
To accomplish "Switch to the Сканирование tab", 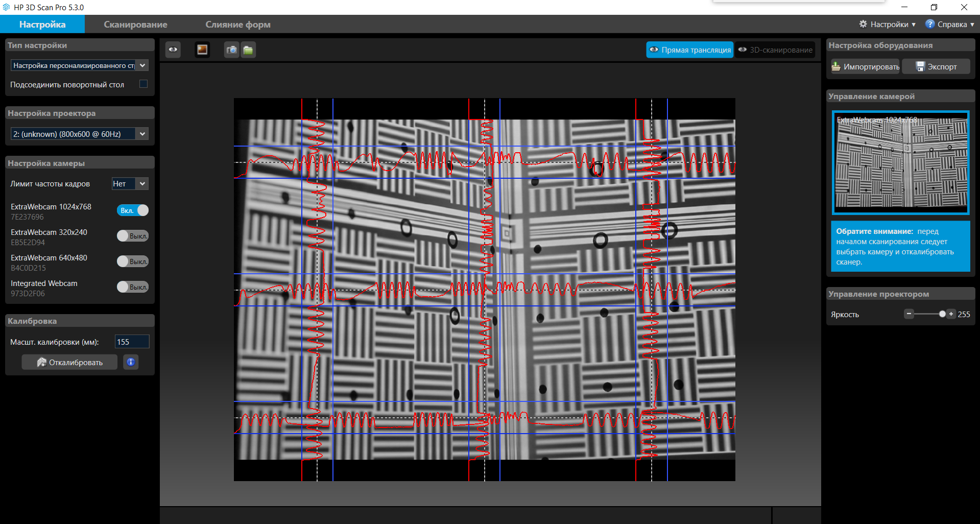I will click(135, 25).
